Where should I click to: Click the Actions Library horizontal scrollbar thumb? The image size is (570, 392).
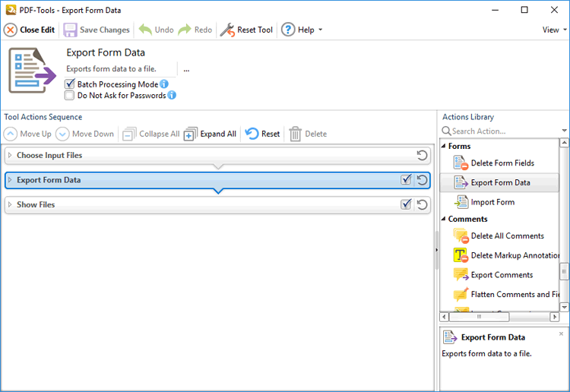pyautogui.click(x=479, y=317)
